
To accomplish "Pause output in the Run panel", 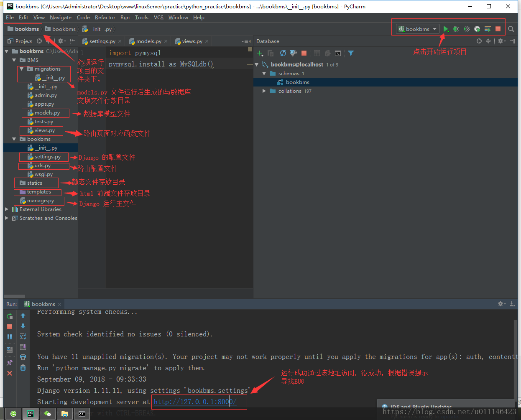I will 10,337.
